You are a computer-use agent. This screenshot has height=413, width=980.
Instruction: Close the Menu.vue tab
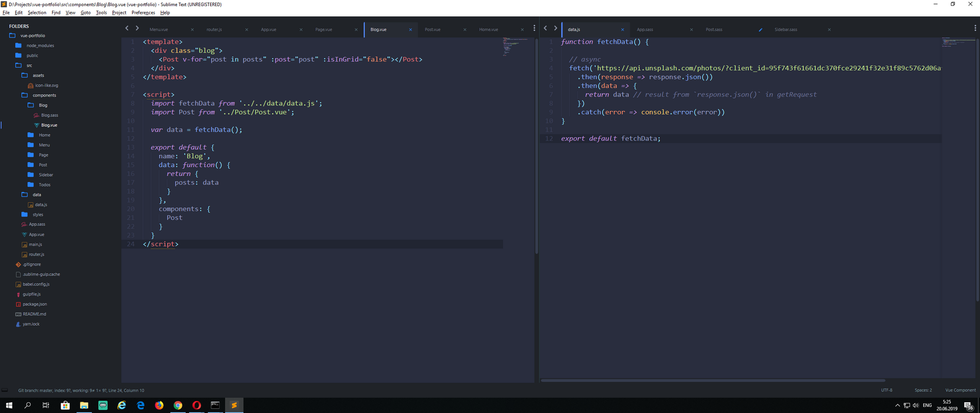(192, 30)
